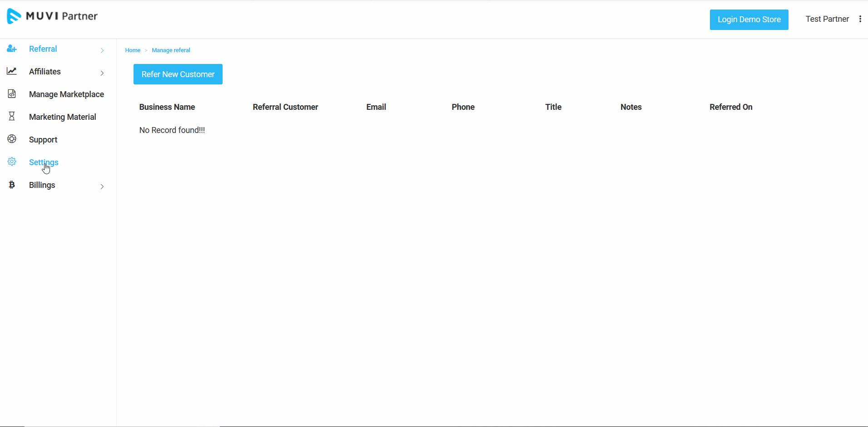Click the Marketing Material hourglass icon
Image resolution: width=868 pixels, height=427 pixels.
pos(12,117)
